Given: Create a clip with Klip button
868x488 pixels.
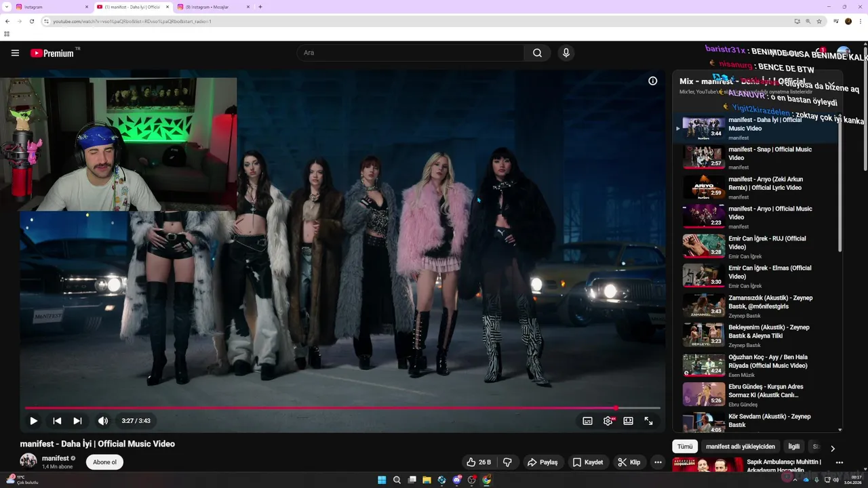Looking at the screenshot, I should coord(629,462).
